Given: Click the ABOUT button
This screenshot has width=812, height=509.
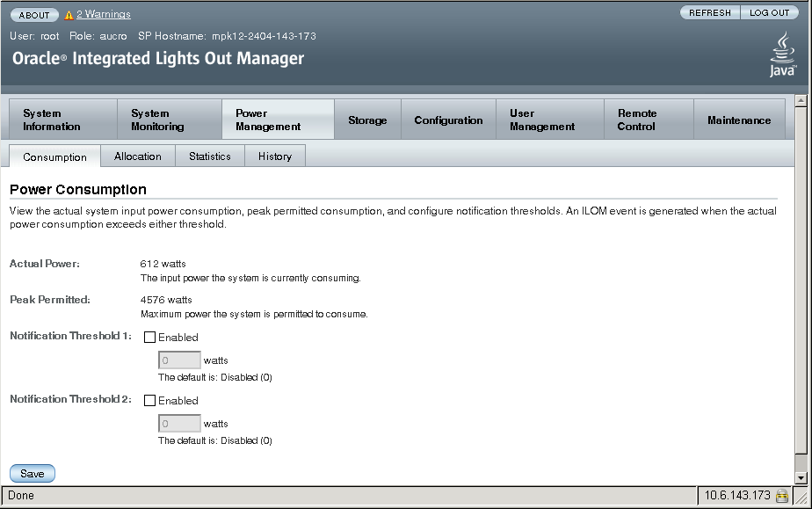Looking at the screenshot, I should pyautogui.click(x=34, y=15).
